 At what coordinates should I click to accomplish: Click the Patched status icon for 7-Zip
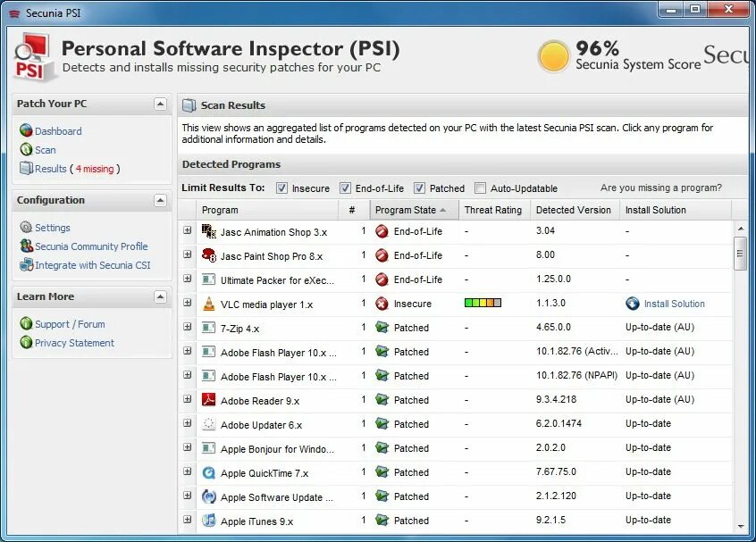click(382, 328)
